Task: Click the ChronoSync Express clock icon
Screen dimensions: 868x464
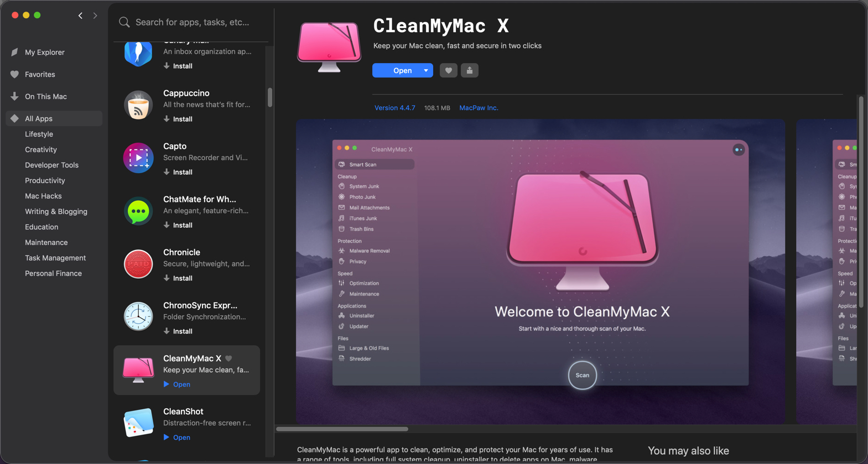Action: click(138, 317)
